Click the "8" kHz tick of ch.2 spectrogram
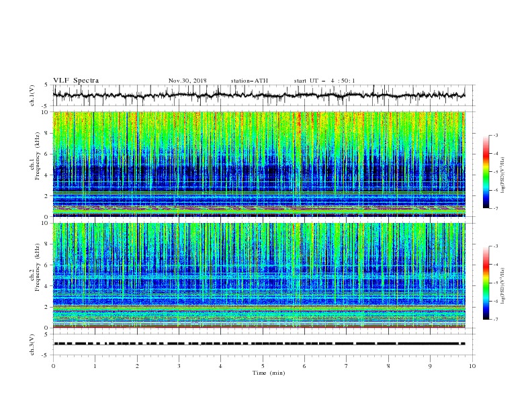 click(47, 244)
